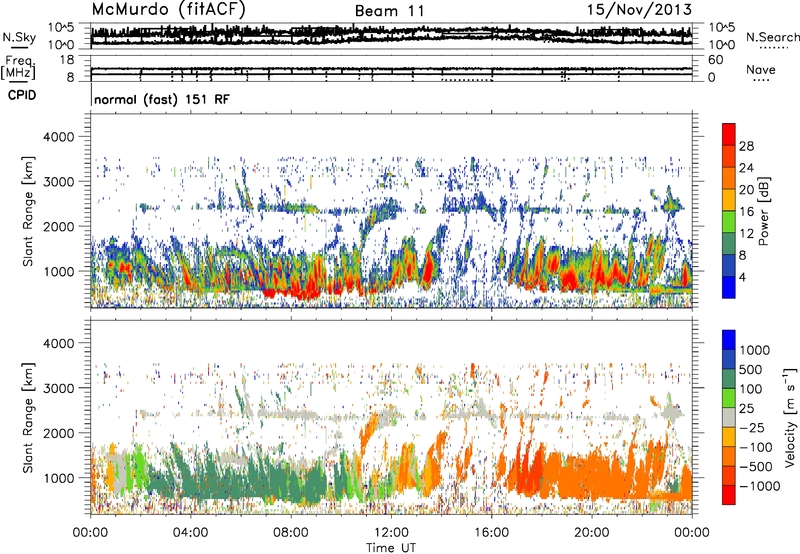The width and height of the screenshot is (800, 554).
Task: Click the "25" label on velocity colorbar
Action: [x=746, y=408]
